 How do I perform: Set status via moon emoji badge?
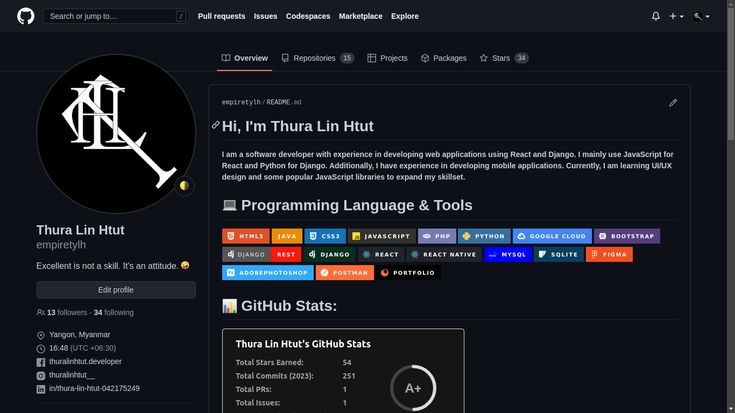tap(184, 186)
